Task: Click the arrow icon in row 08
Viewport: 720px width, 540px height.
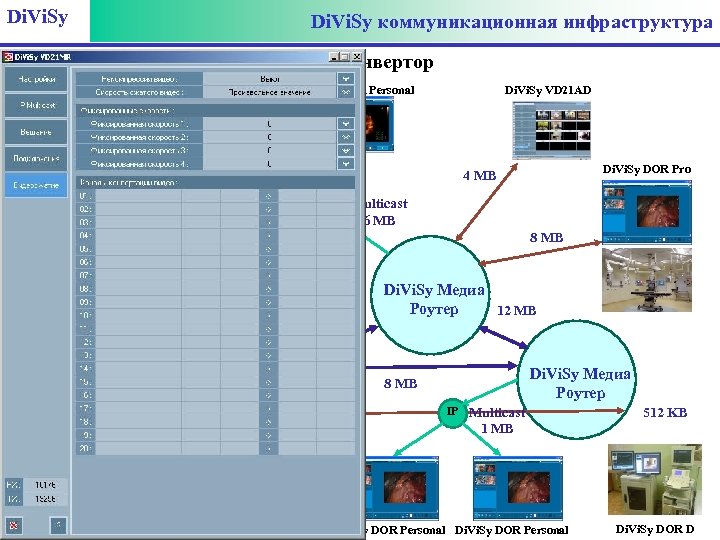Action: tap(269, 289)
